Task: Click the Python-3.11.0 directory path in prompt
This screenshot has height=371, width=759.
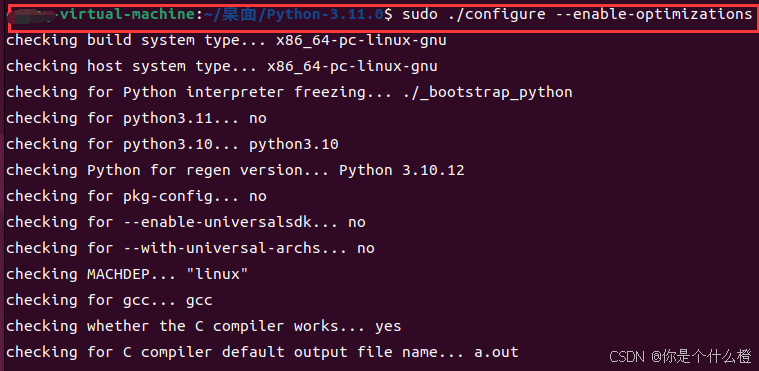Action: pyautogui.click(x=325, y=15)
